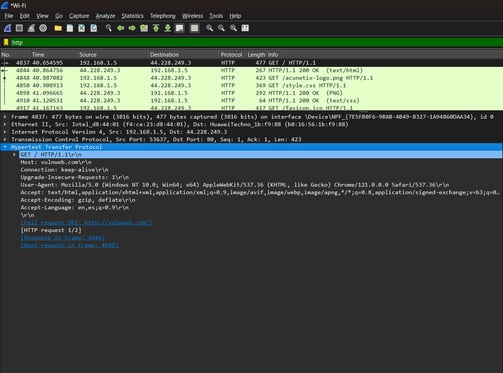Select the Accept-Language header line
The image size is (503, 373).
[75, 208]
